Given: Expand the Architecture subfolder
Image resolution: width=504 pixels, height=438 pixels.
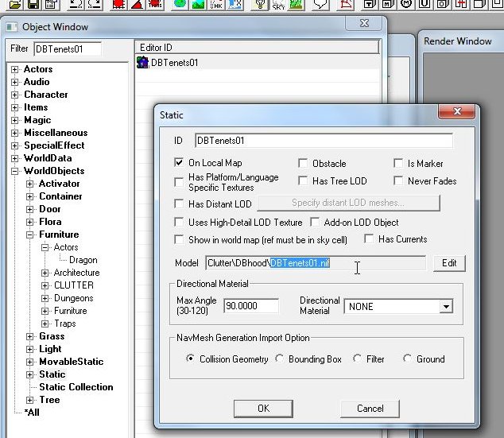Looking at the screenshot, I should [45, 273].
